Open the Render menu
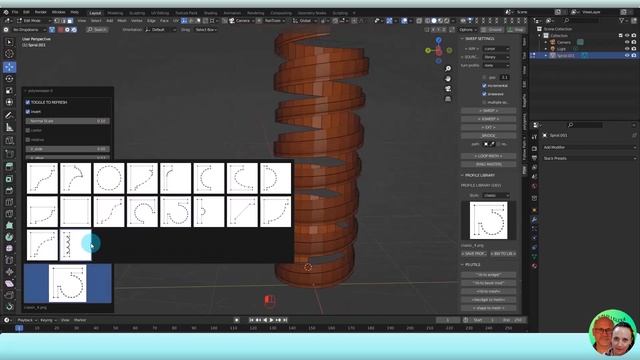 pos(40,12)
